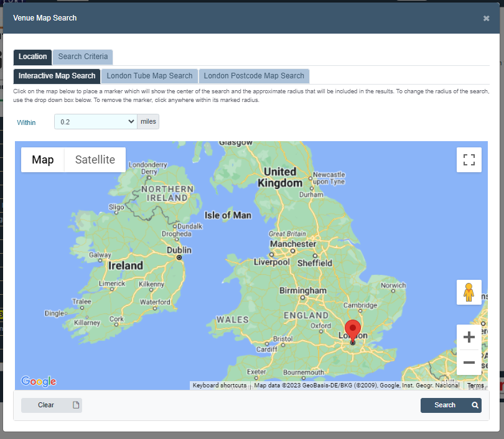
Task: Click Cambridge on the map
Action: (360, 305)
